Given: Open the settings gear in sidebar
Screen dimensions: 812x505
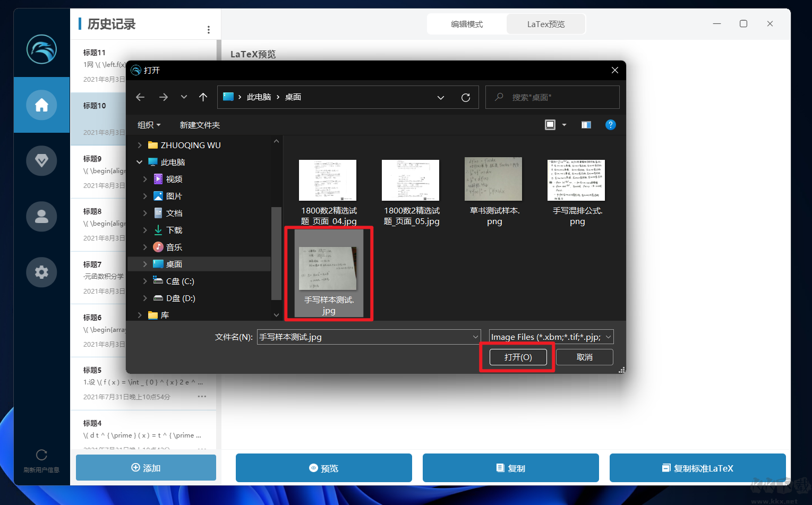Looking at the screenshot, I should 41,272.
